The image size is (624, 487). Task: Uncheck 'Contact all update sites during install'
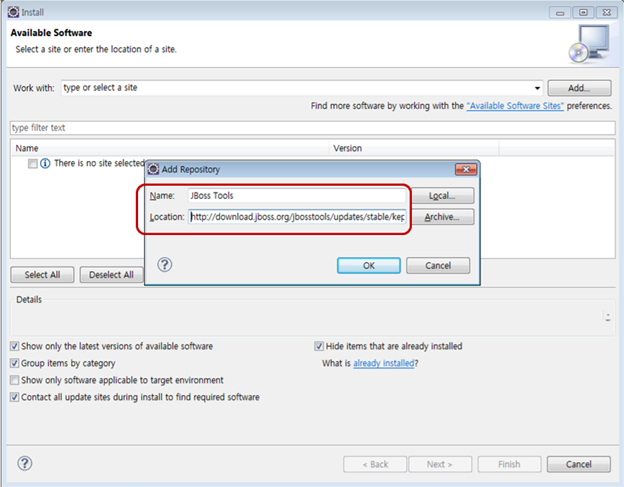click(x=14, y=397)
